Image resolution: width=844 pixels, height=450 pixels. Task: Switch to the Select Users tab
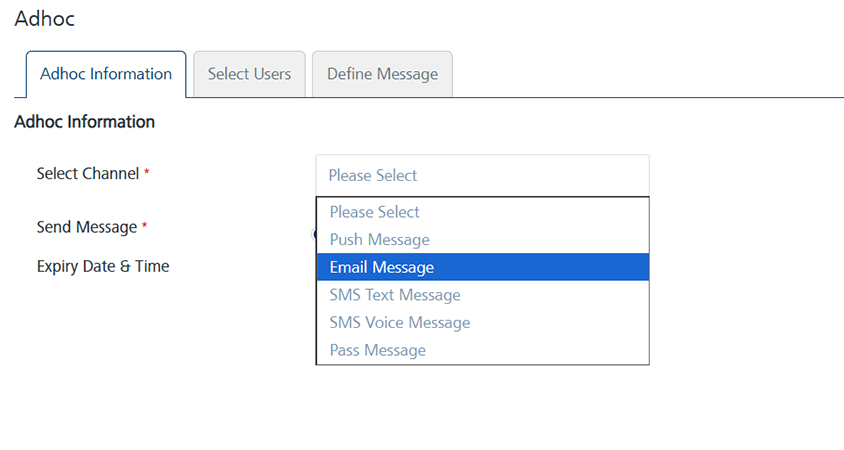(249, 74)
